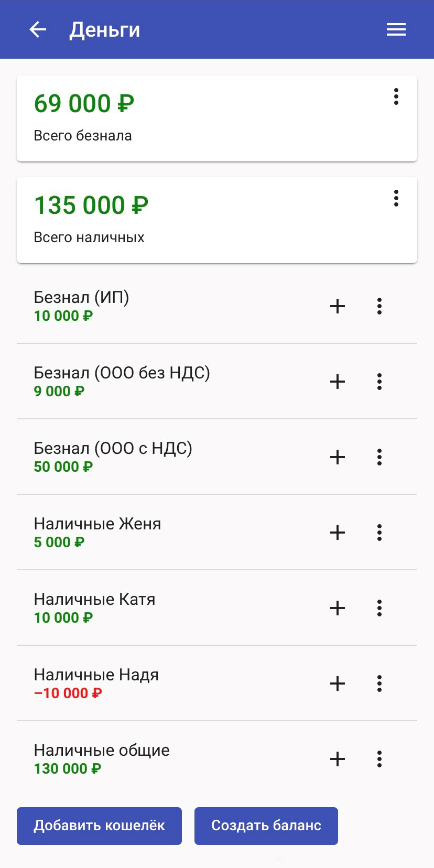Open options for Всего наличных card
434x868 pixels.
tap(396, 198)
